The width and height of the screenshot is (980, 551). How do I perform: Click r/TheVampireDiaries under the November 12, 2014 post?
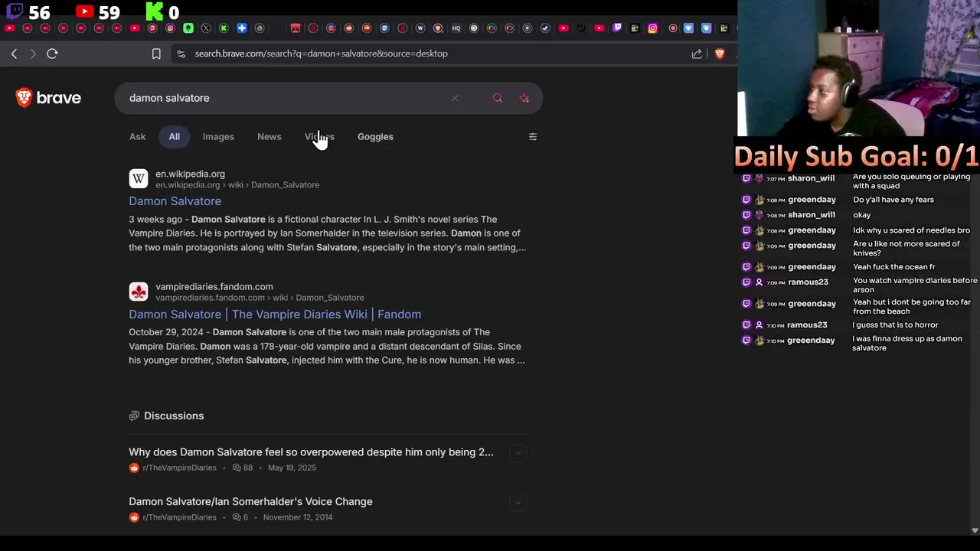click(x=179, y=517)
